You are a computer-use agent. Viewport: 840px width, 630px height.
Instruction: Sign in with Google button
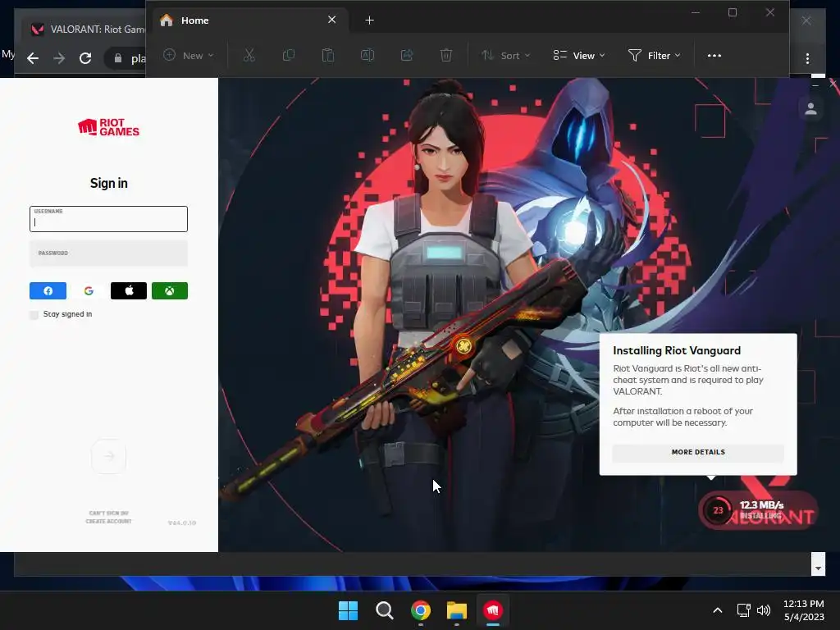[89, 291]
